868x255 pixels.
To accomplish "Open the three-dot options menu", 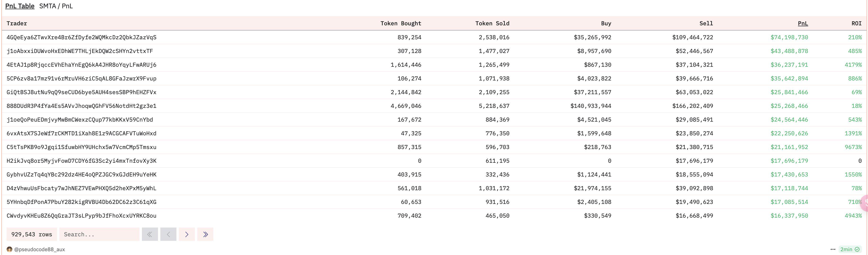I will (x=833, y=249).
